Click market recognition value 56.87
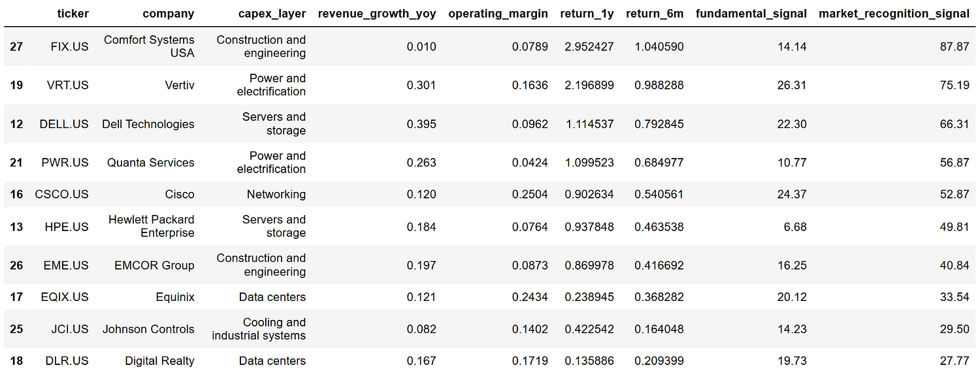 955,163
